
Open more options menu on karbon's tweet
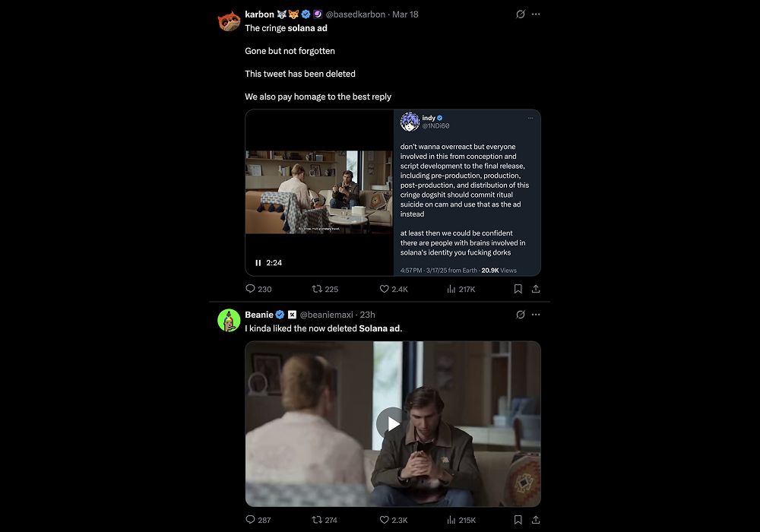point(536,14)
